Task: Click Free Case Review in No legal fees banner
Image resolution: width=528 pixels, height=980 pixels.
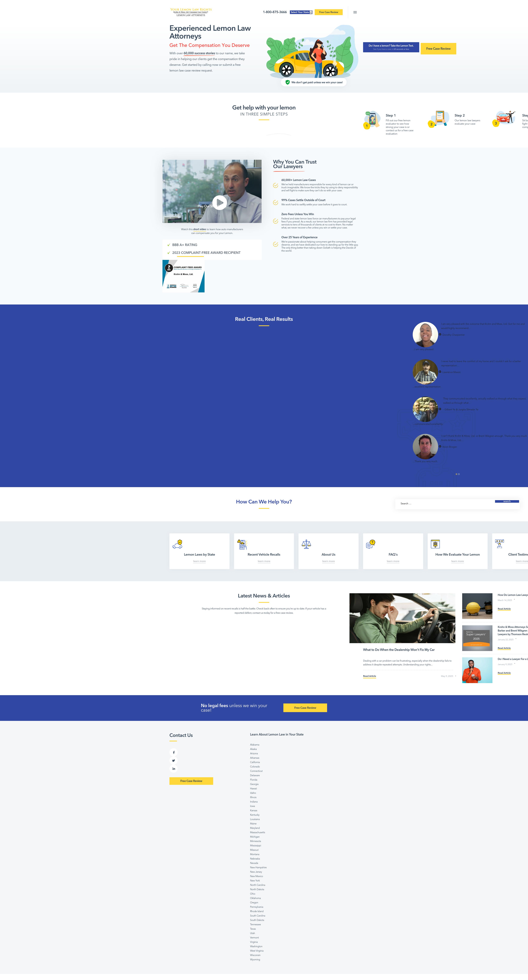Action: pos(305,708)
